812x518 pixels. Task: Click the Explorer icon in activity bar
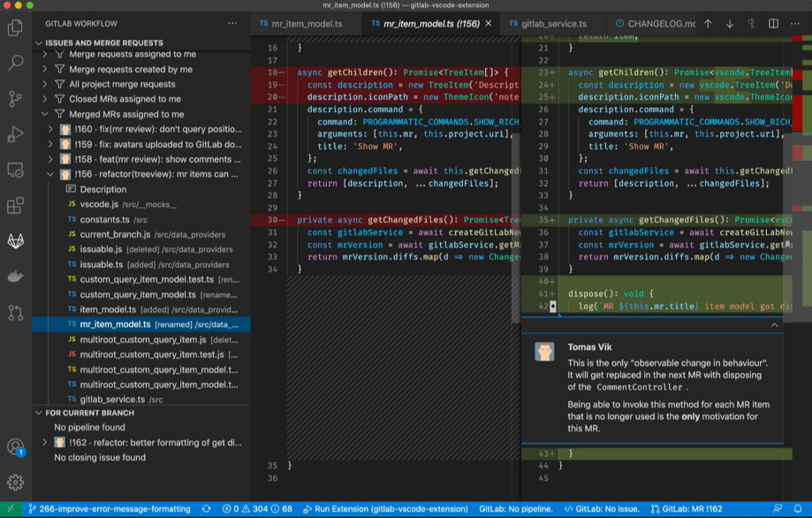[x=14, y=29]
